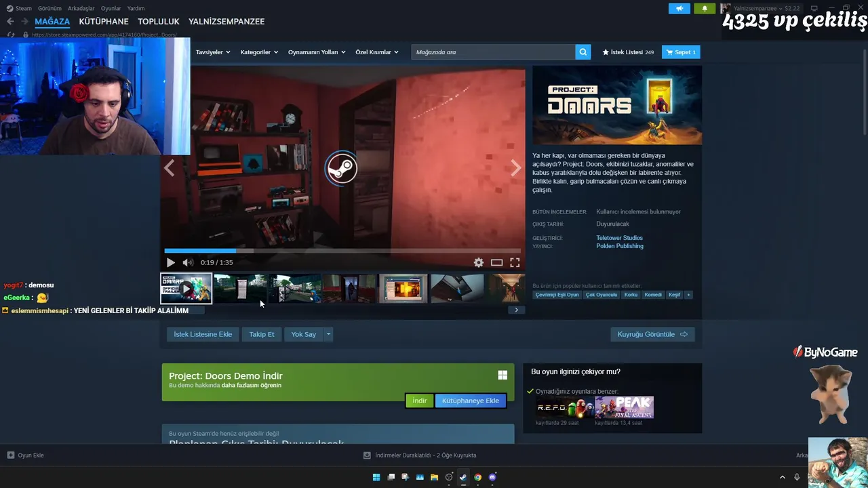Open the daha fazlasını öğrenin link
This screenshot has height=488, width=868.
click(252, 386)
